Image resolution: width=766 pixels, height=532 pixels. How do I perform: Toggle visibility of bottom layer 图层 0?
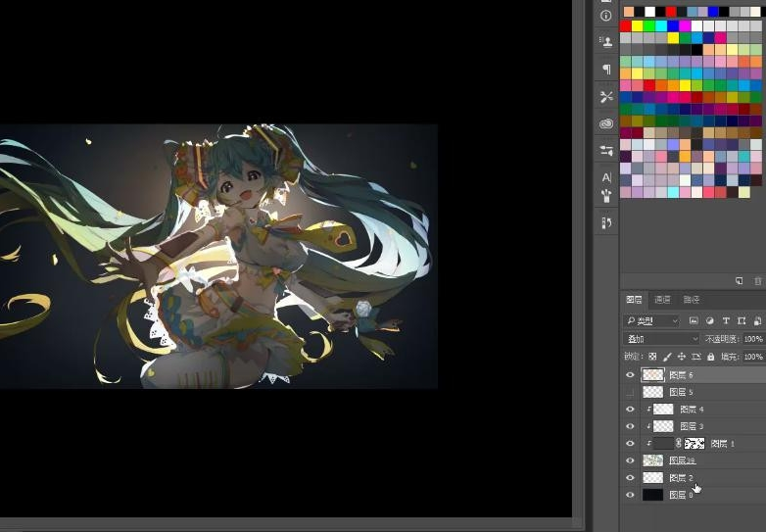pyautogui.click(x=630, y=496)
